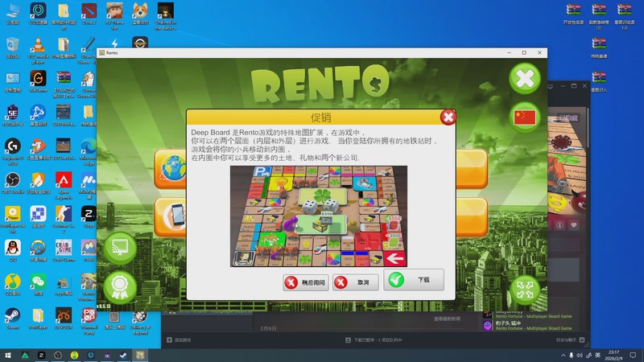Screen dimensions: 644x362
Task: Click the heart wishlist icon in Steam window
Action: (574, 225)
